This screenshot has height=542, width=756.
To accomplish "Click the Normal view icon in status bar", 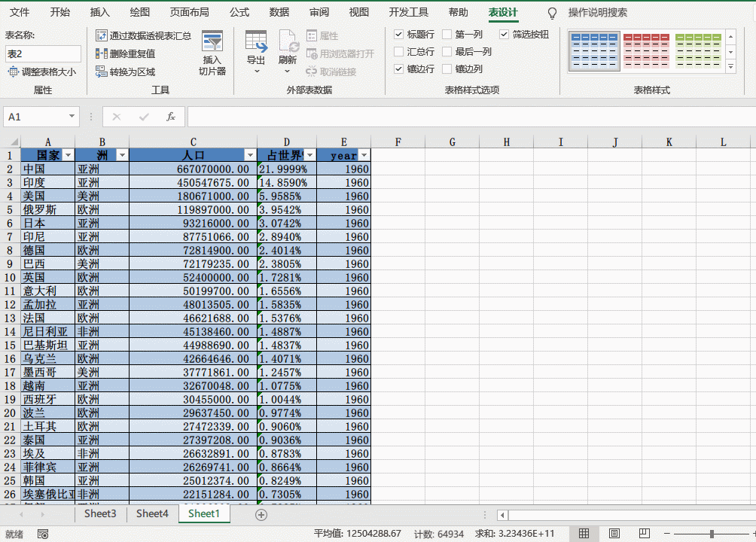I will tap(584, 533).
